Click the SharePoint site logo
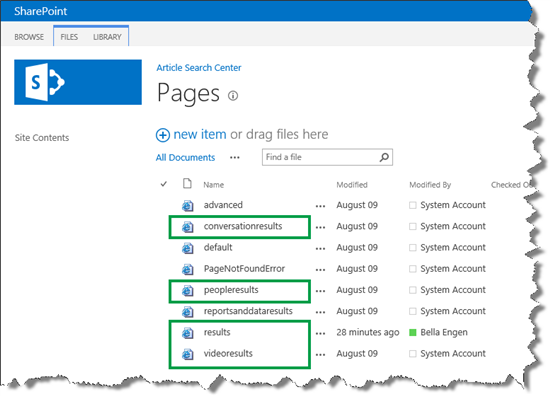The width and height of the screenshot is (550, 396). 78,82
